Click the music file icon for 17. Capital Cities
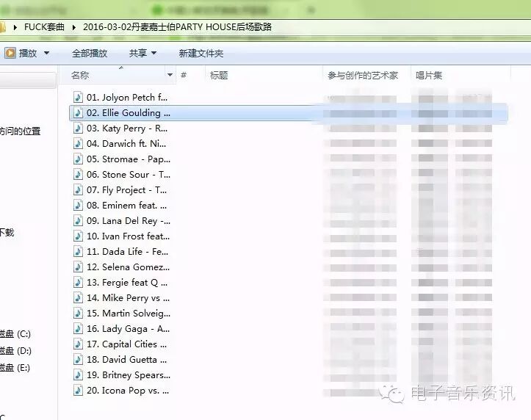 click(79, 344)
